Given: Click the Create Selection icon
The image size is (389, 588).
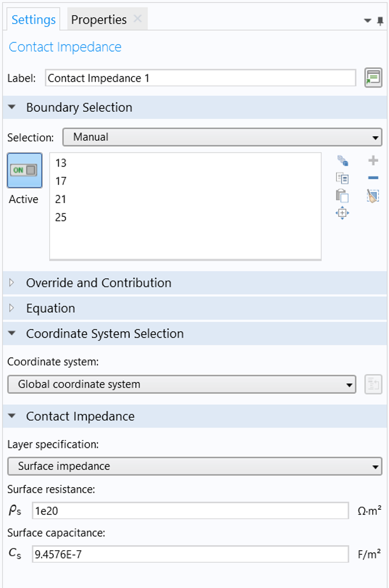Looking at the screenshot, I should click(x=342, y=161).
